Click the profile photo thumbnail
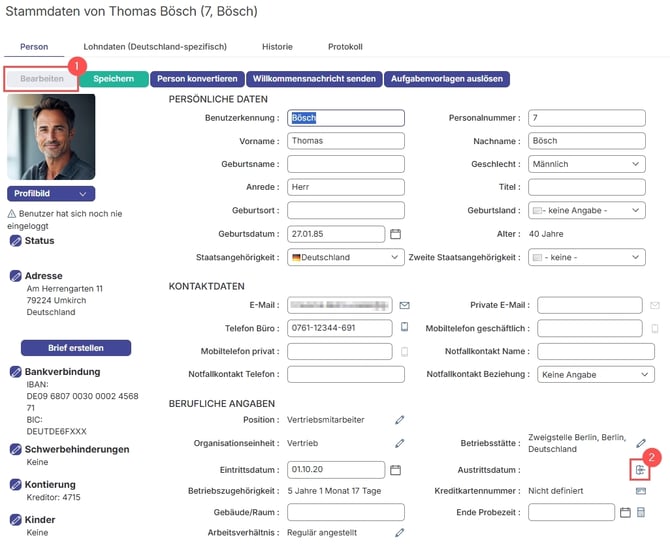This screenshot has height=553, width=670. point(51,138)
